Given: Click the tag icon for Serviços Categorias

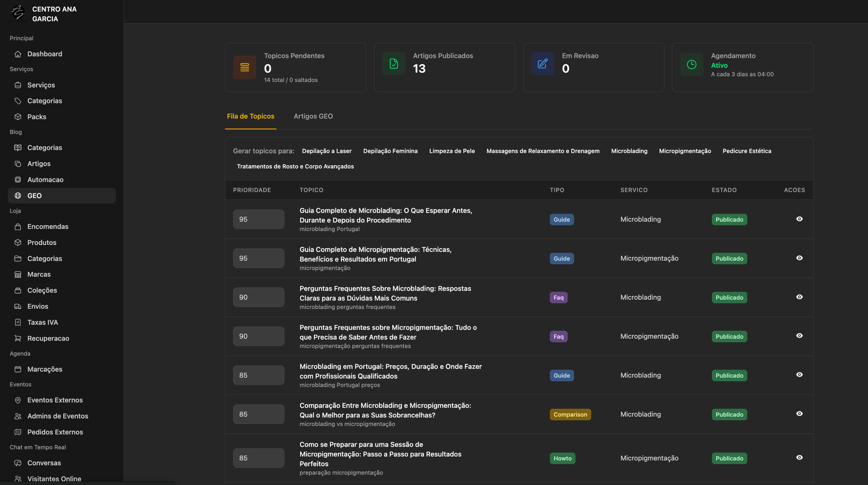Looking at the screenshot, I should (x=18, y=101).
